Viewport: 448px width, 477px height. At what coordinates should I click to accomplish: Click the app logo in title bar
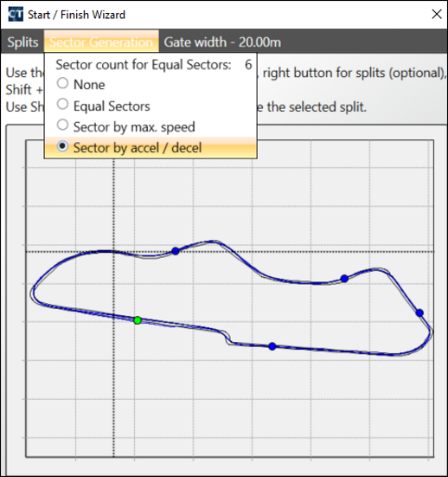pyautogui.click(x=16, y=15)
